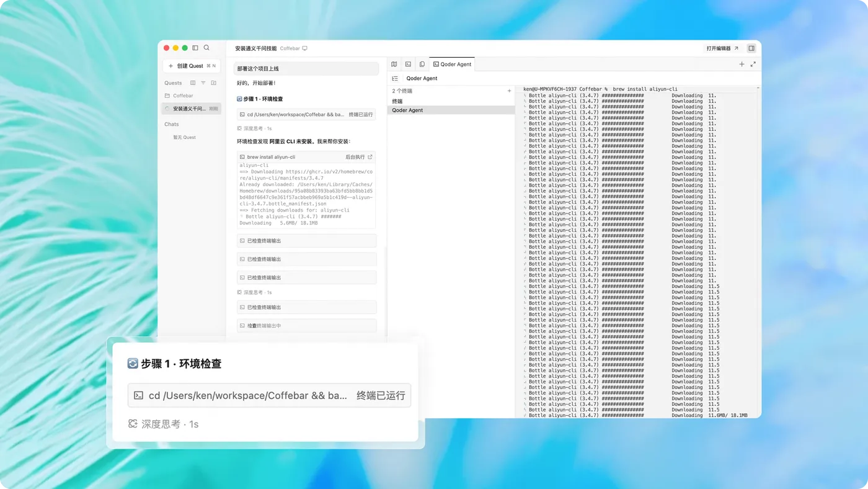The image size is (868, 489).
Task: Click the 部署这个项目上线 message bubble
Action: tap(306, 69)
